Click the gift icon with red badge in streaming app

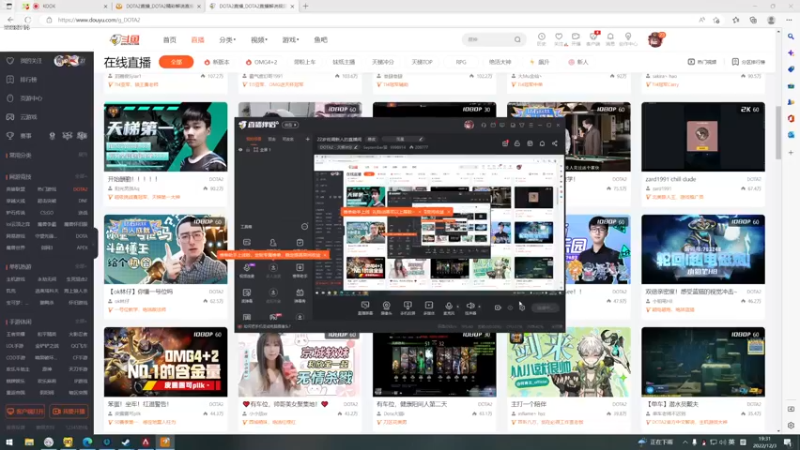tap(505, 143)
